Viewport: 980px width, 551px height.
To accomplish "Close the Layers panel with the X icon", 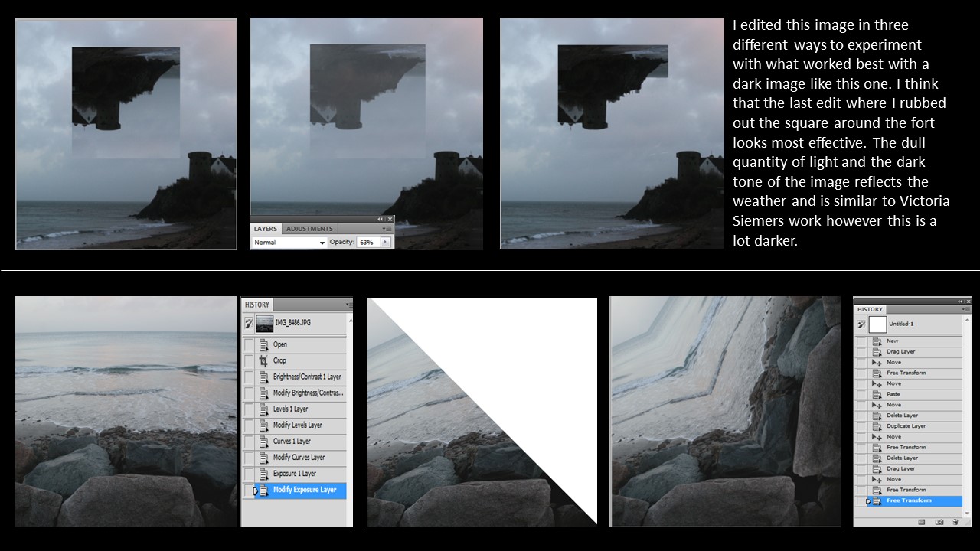I will click(390, 220).
